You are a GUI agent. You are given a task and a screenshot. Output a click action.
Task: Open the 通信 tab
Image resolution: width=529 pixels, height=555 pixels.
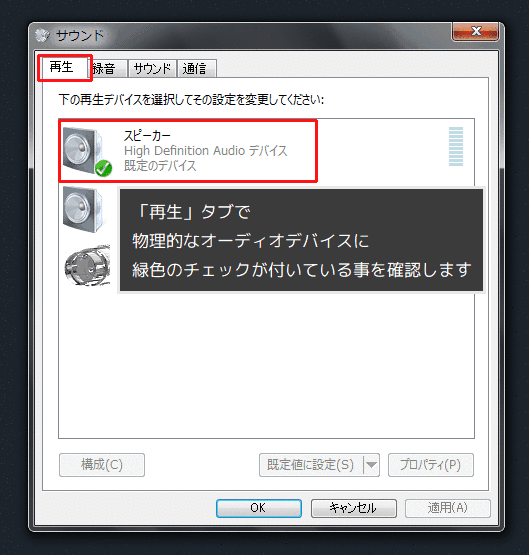point(196,69)
